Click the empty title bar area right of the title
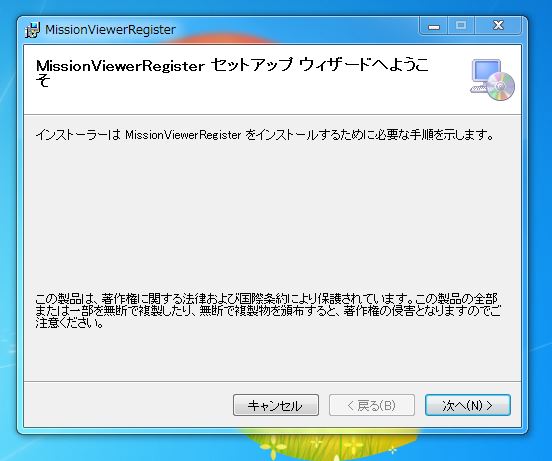This screenshot has width=552, height=461. (296, 29)
